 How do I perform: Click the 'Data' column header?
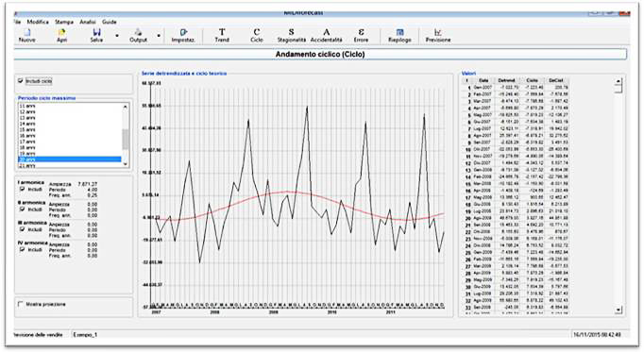tap(483, 80)
